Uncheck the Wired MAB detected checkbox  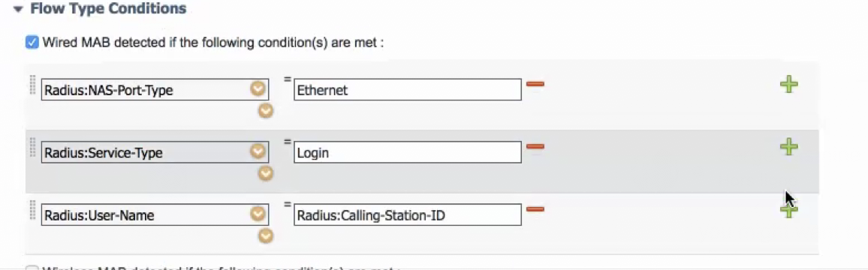[32, 43]
